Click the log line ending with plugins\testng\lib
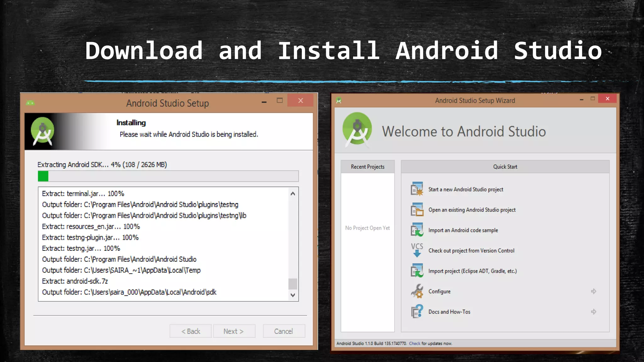This screenshot has width=644, height=362. point(144,216)
